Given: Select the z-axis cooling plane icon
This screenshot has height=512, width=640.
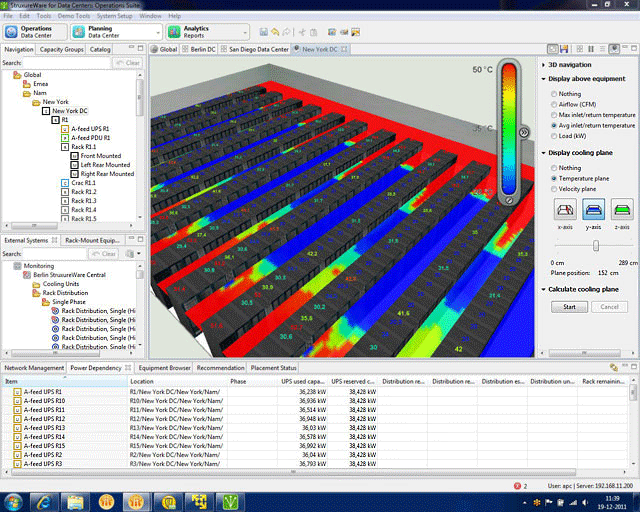Looking at the screenshot, I should coord(622,209).
